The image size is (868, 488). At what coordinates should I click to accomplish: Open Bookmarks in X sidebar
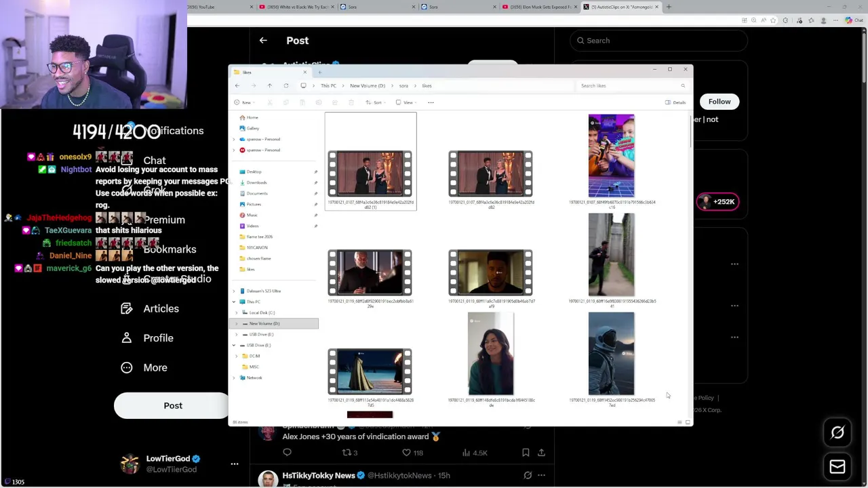point(170,249)
